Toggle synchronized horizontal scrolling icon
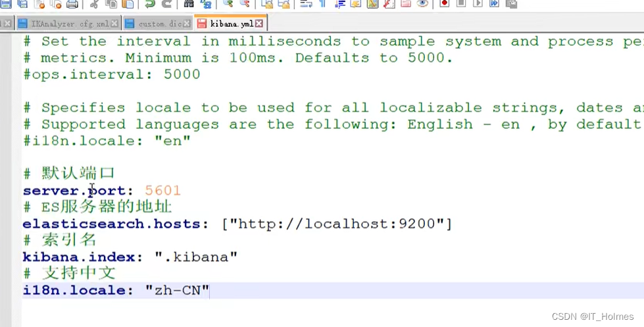Image resolution: width=644 pixels, height=327 pixels. (x=284, y=4)
